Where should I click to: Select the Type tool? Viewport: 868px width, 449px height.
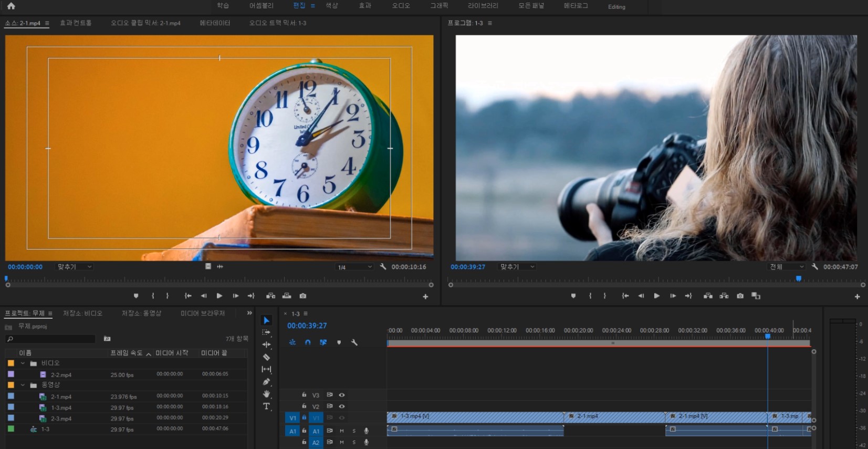(x=266, y=406)
